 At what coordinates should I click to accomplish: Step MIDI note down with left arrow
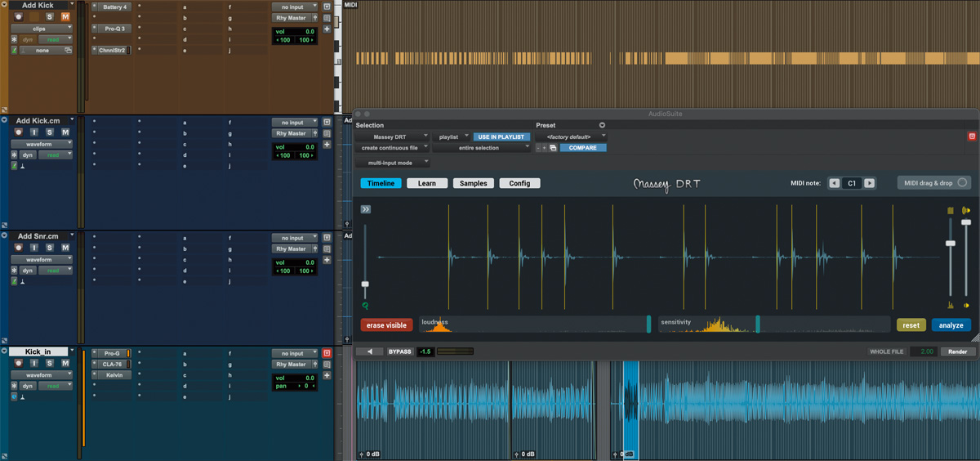tap(835, 183)
